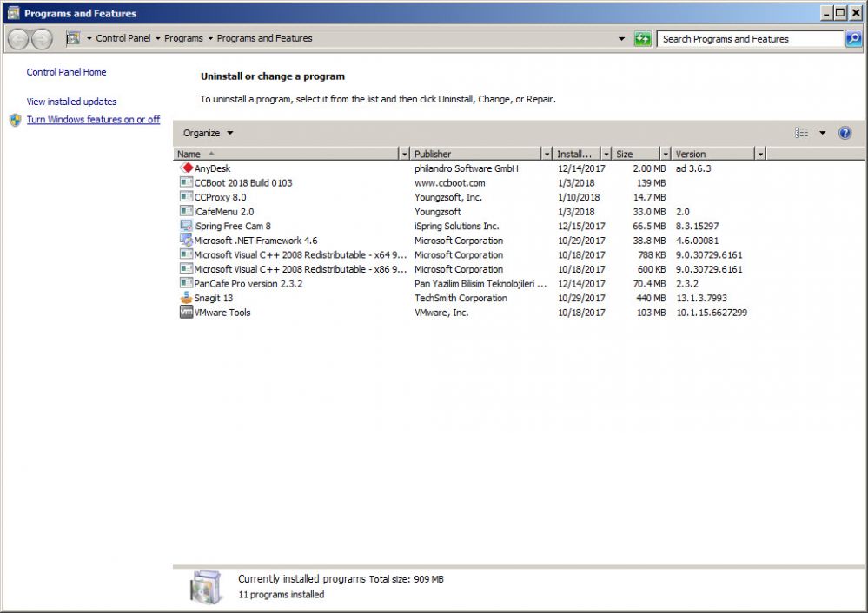Click Pan Yazilim Bilisim Teknolojileri publisher
The image size is (868, 613).
pos(480,283)
